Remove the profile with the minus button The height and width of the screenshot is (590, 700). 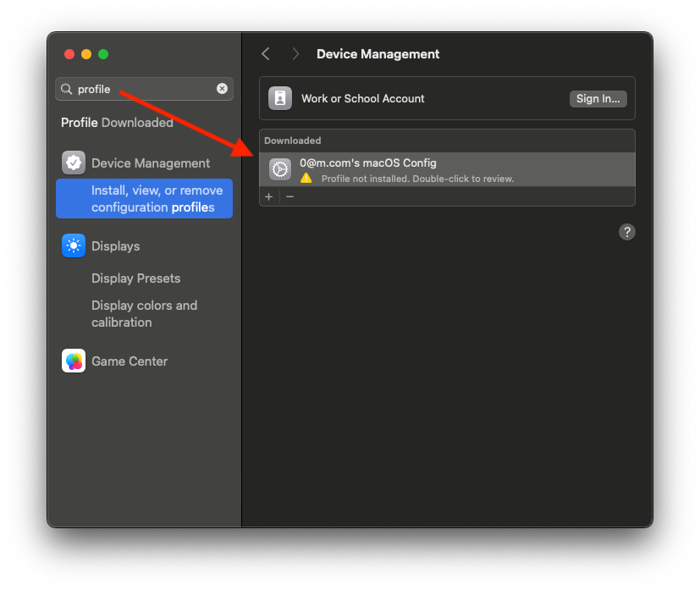pos(289,197)
